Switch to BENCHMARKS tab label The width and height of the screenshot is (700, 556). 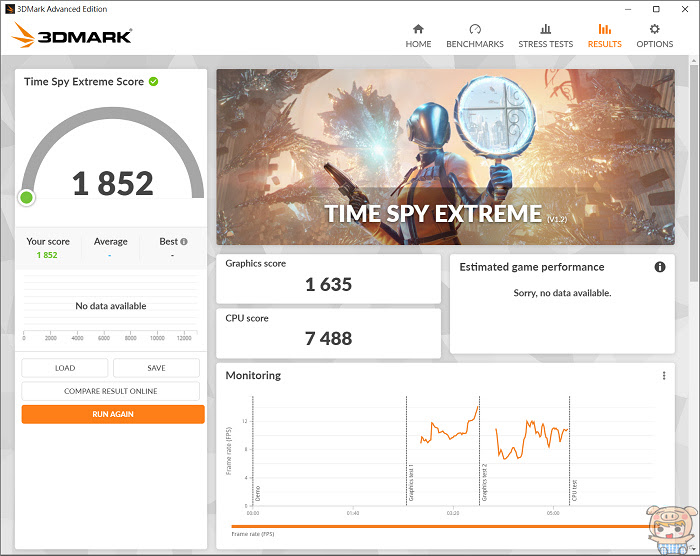[475, 44]
